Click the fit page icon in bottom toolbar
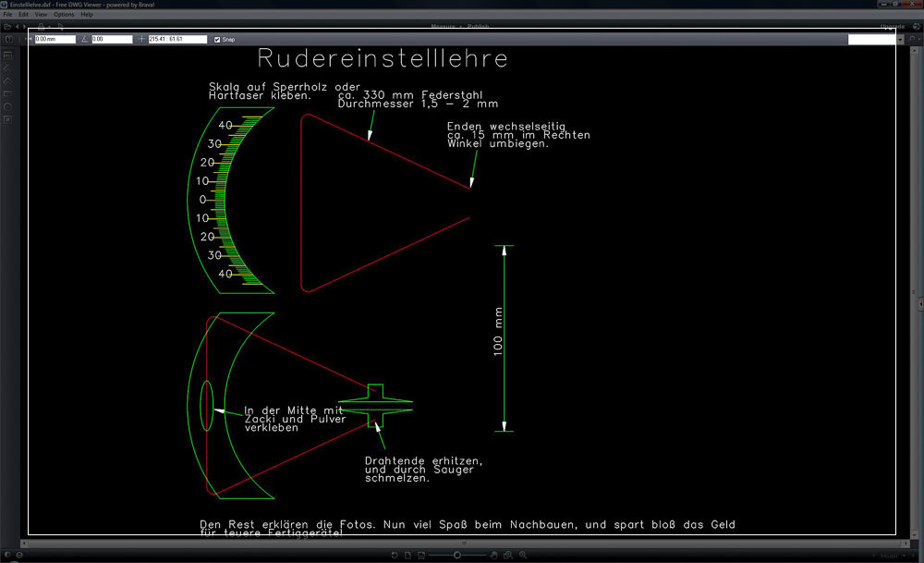 tap(407, 555)
